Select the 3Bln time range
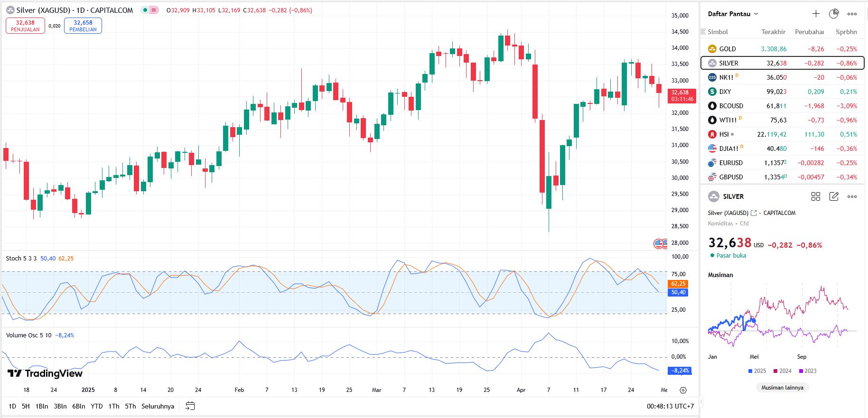 click(60, 406)
